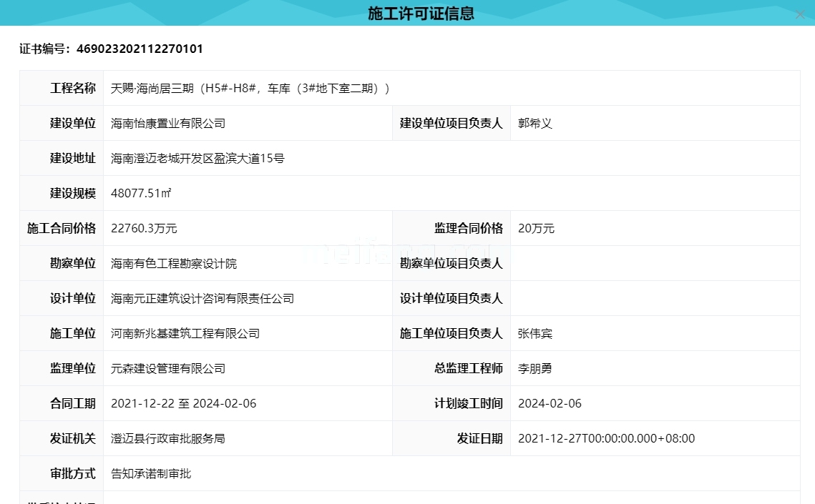The height and width of the screenshot is (504, 815).
Task: Close the 施工许可证信息 dialog
Action: pos(800,14)
